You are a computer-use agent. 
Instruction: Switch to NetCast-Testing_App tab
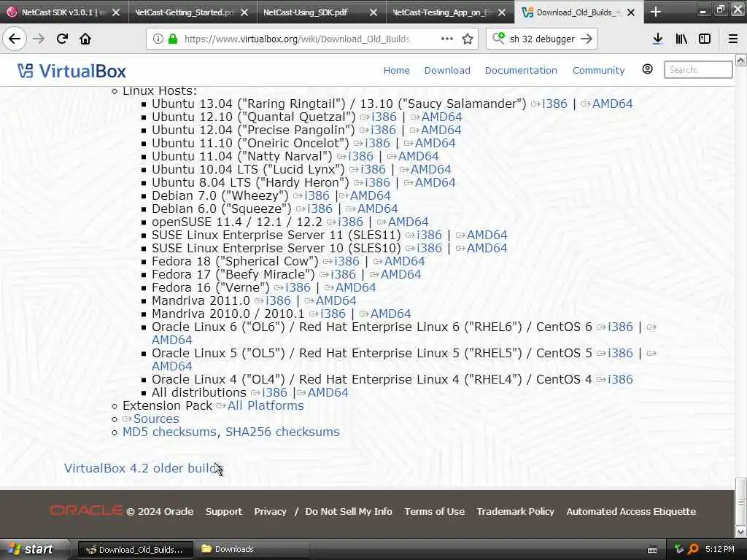(x=450, y=12)
